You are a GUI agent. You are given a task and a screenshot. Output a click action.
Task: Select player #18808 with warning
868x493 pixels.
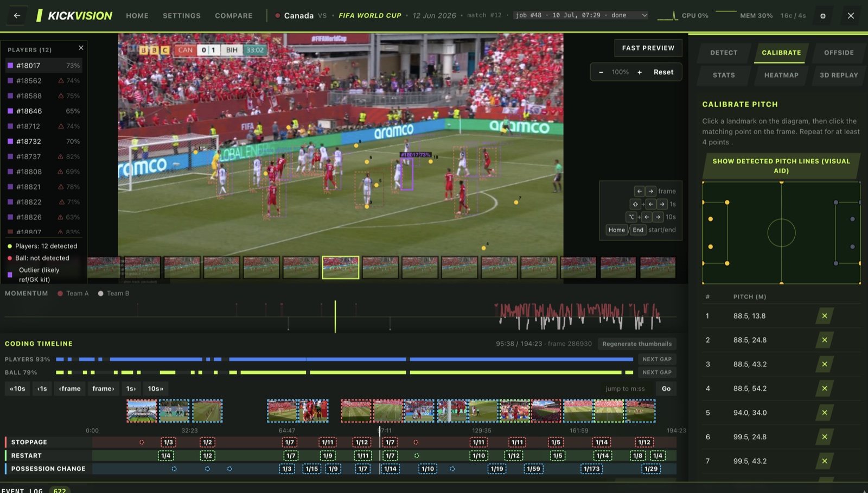[44, 172]
